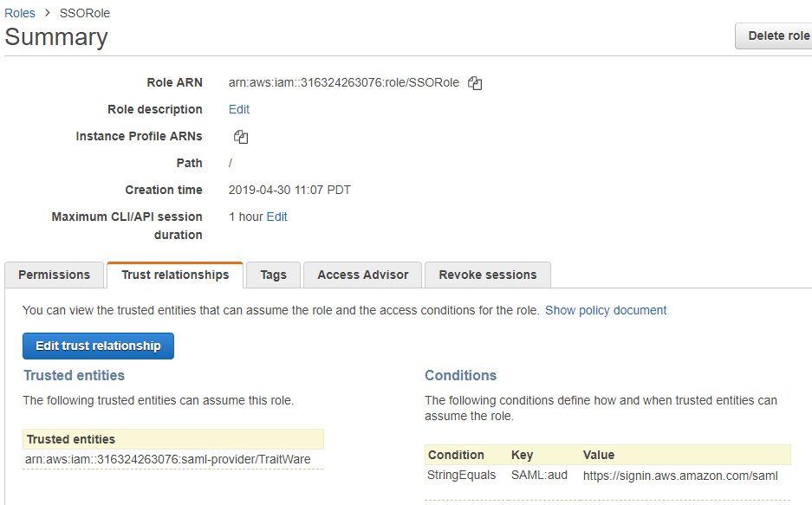
Task: Click the Key column header
Action: click(x=522, y=455)
